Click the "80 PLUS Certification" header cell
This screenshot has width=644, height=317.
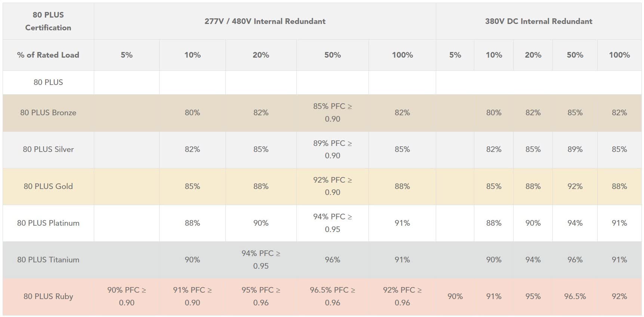[x=48, y=21]
